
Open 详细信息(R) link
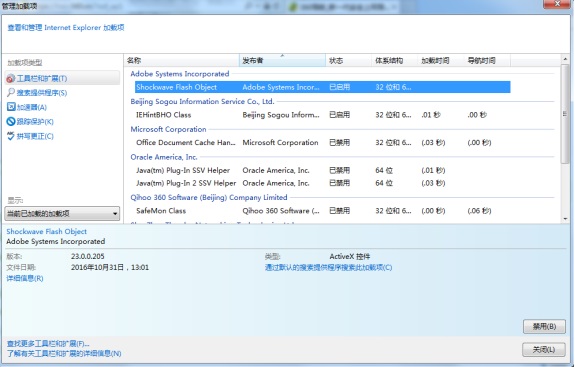[25, 278]
